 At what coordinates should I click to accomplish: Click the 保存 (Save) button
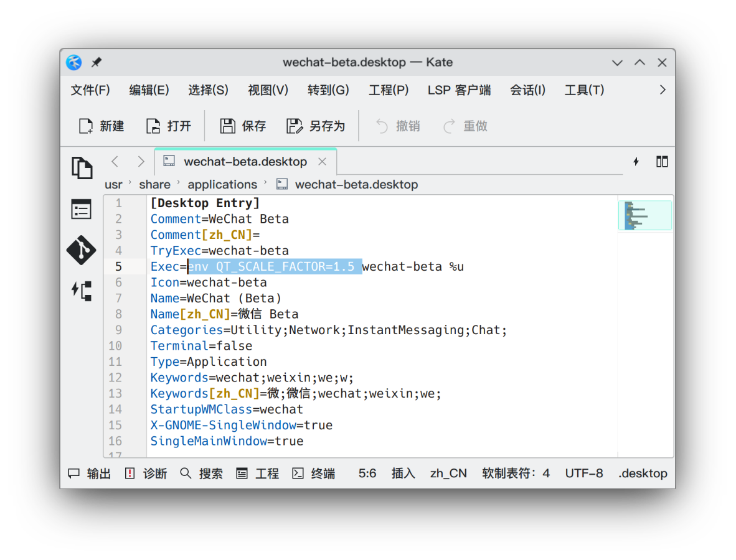(242, 126)
